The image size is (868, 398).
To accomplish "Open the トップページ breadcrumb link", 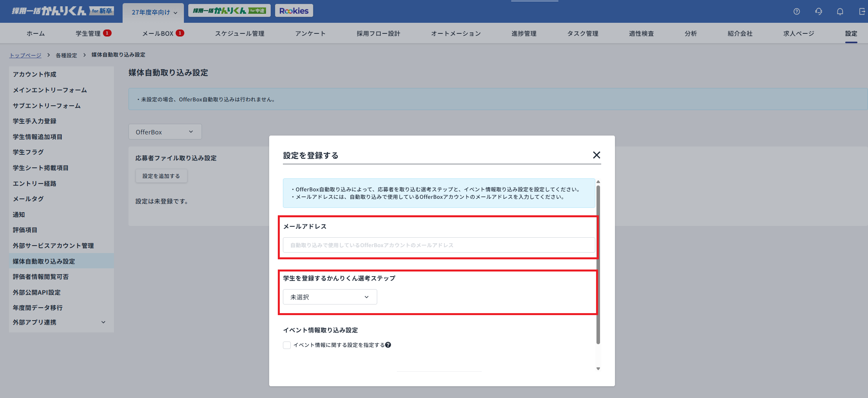I will pos(25,55).
